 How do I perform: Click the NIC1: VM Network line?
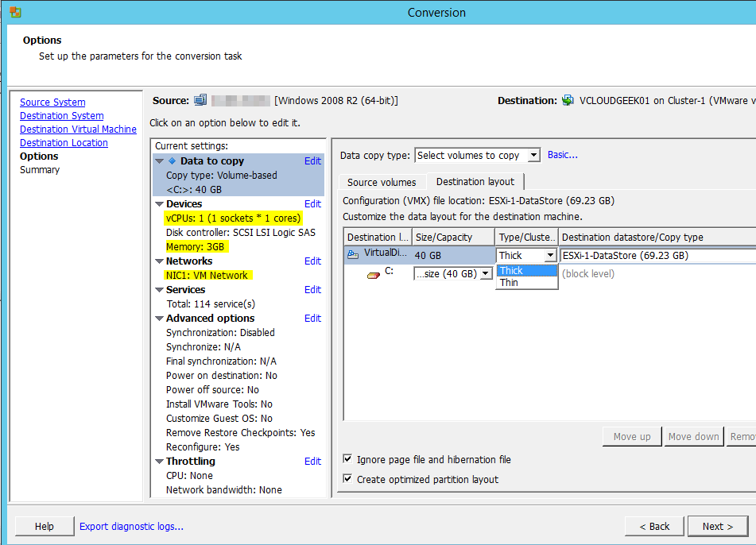(x=207, y=275)
